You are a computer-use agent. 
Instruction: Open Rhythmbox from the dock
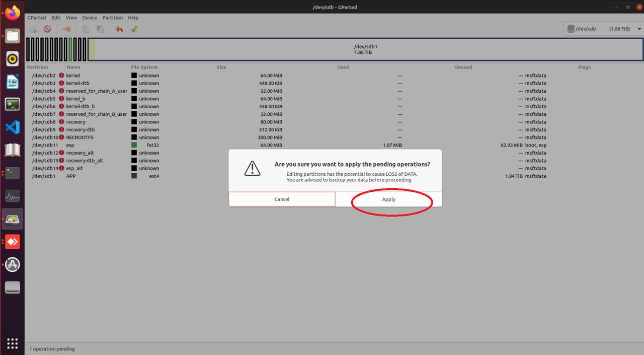tap(13, 59)
